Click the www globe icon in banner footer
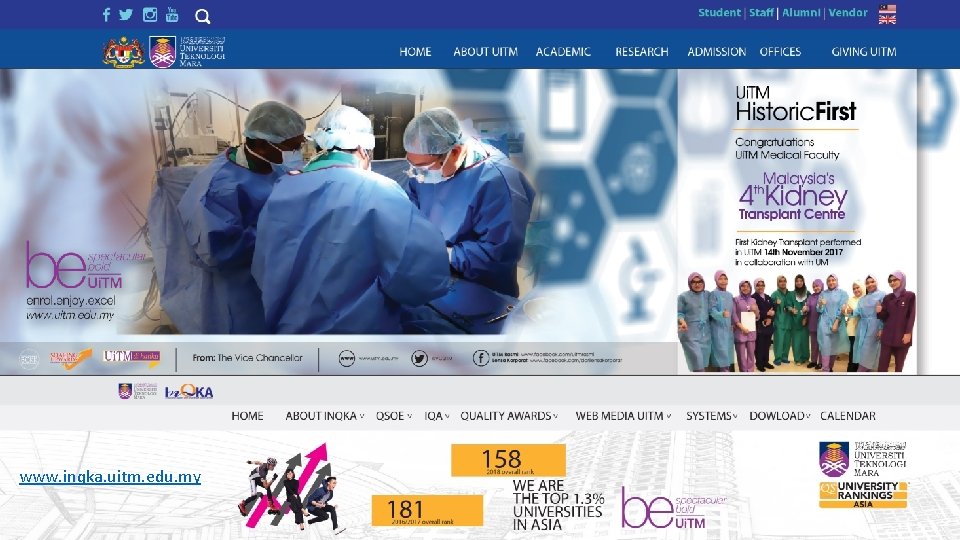 347,359
